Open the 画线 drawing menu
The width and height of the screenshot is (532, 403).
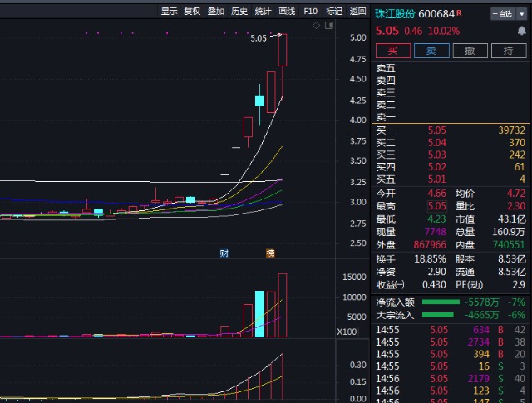pos(287,12)
